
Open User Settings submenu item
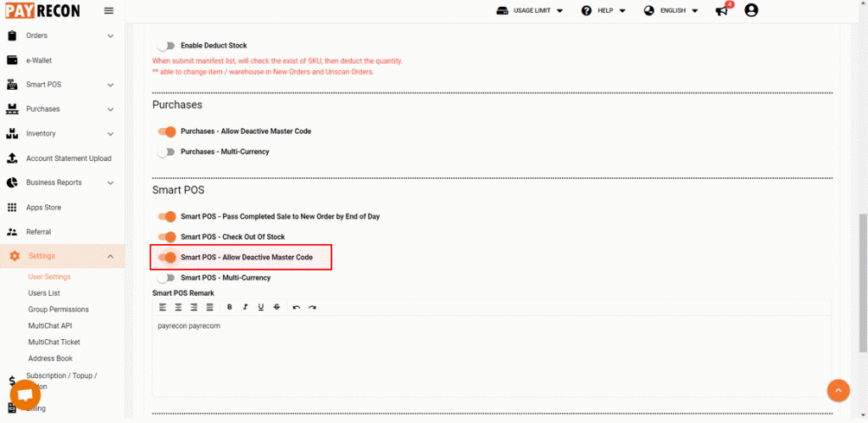click(x=49, y=277)
